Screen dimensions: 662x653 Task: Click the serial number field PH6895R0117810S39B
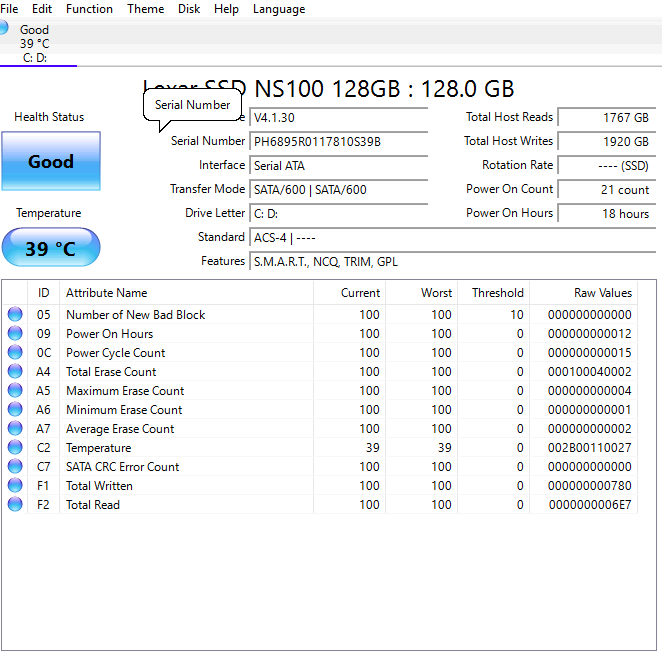coord(339,141)
